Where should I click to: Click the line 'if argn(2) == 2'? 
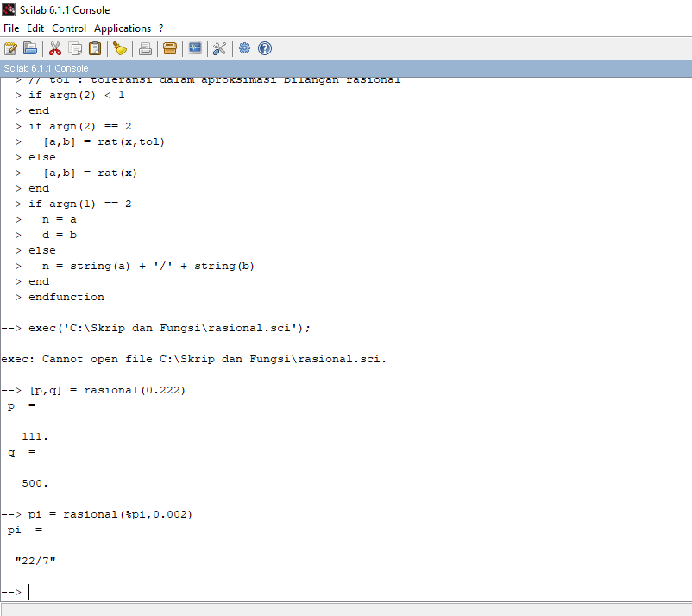click(80, 126)
